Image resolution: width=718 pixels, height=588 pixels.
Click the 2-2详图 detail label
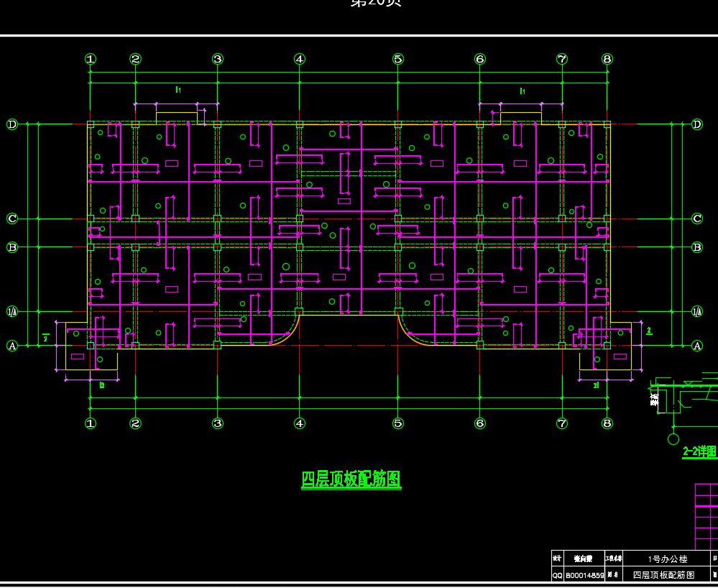699,451
